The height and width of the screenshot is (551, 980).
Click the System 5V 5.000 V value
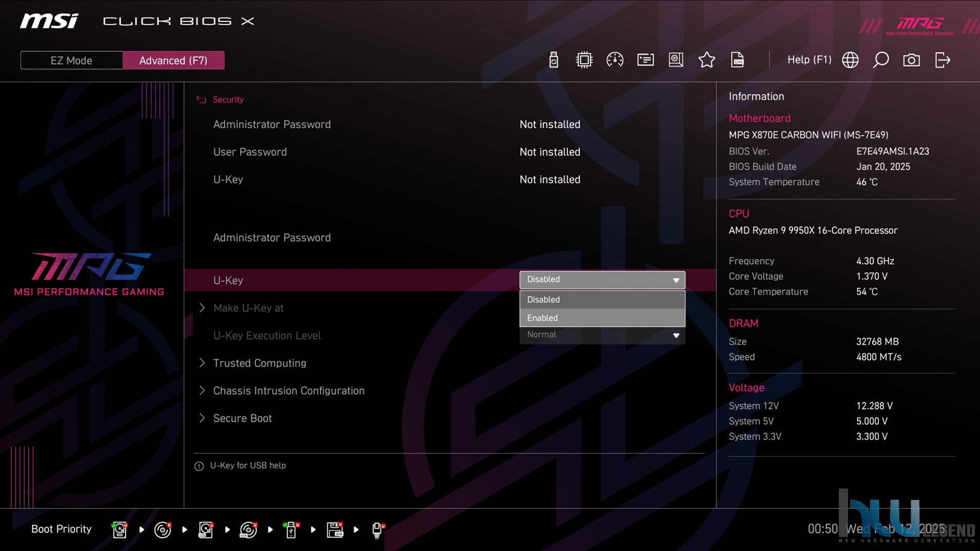[x=871, y=421]
